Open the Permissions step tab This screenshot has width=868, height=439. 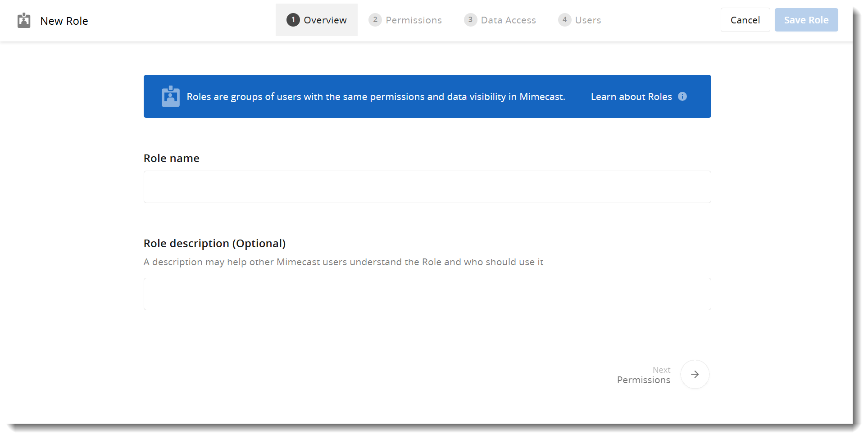tap(414, 20)
